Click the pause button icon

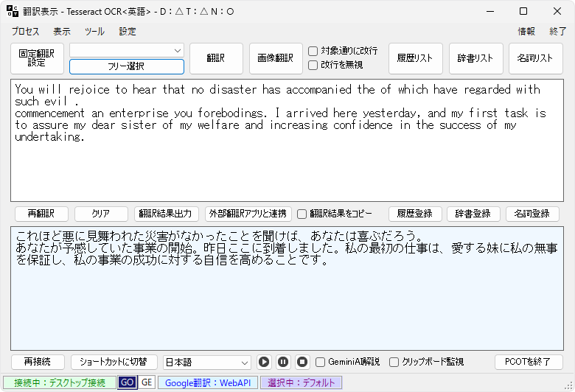283,362
